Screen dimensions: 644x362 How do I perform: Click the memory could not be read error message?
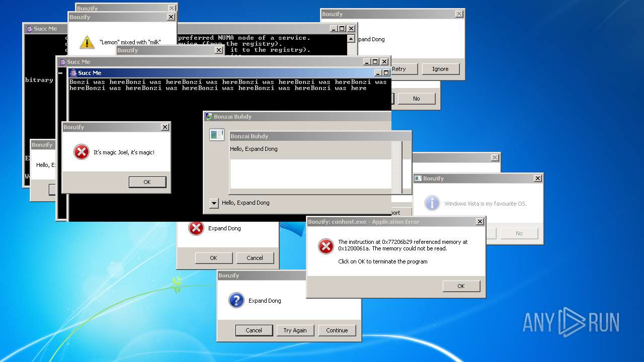403,245
